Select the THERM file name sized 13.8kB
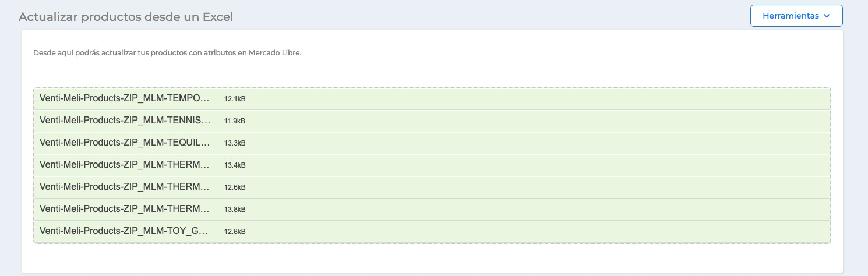868x276 pixels. (x=124, y=209)
